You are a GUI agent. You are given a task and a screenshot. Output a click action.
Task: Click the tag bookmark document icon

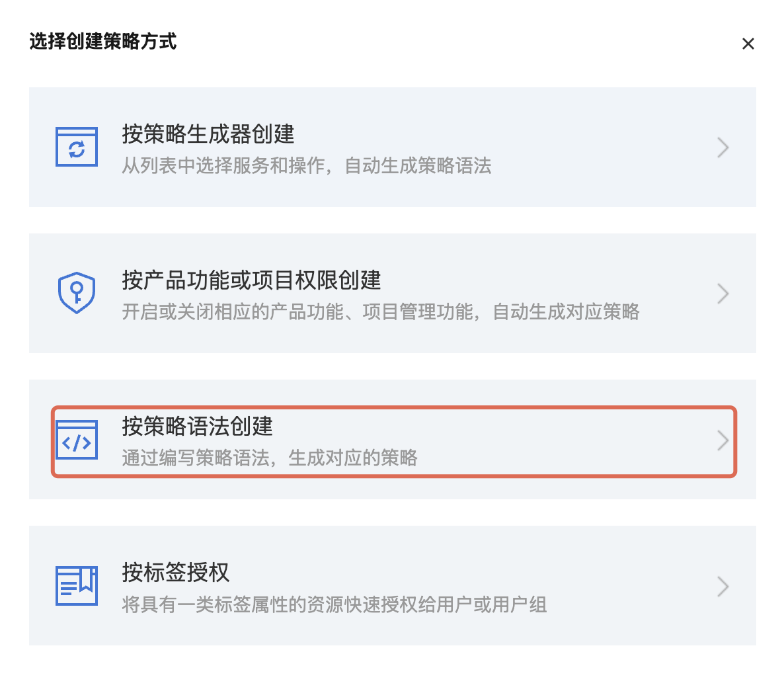coord(77,585)
